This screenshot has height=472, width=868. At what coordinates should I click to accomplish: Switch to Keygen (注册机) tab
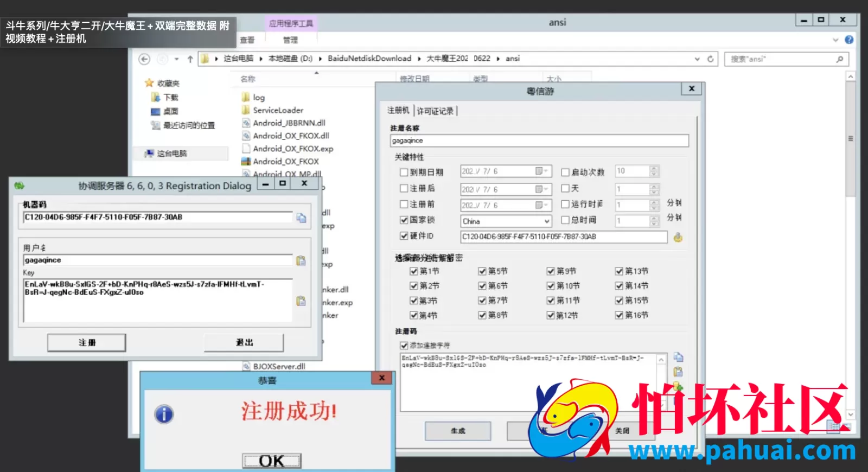click(398, 111)
